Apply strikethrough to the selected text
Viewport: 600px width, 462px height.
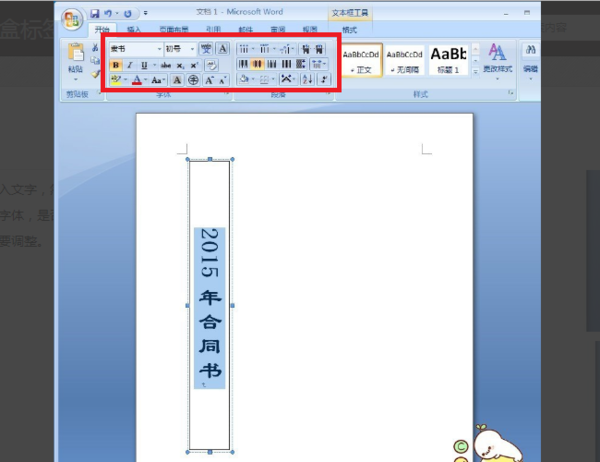(166, 65)
